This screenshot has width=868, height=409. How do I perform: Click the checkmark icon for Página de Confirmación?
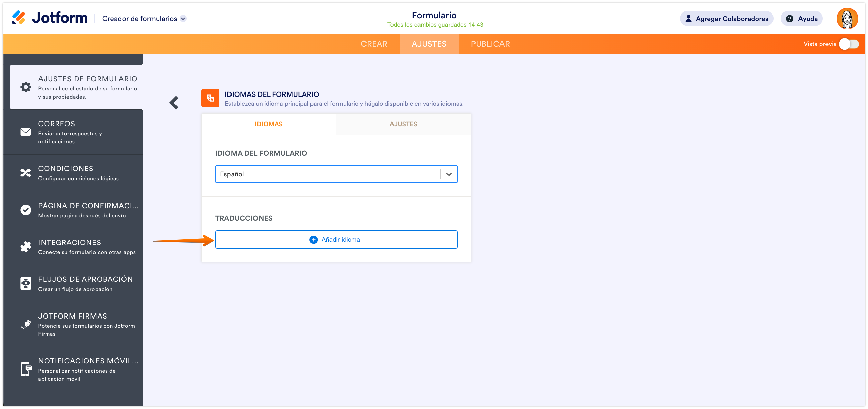pos(26,210)
